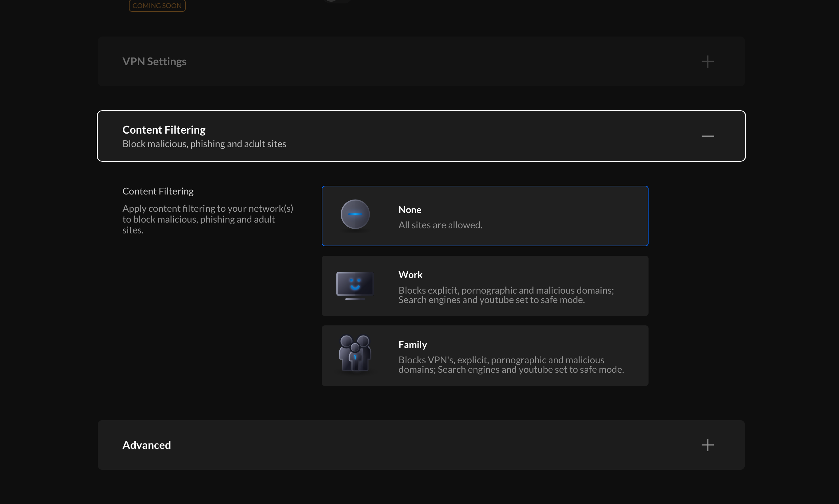839x504 pixels.
Task: Expand the VPN Settings section
Action: coord(154,62)
